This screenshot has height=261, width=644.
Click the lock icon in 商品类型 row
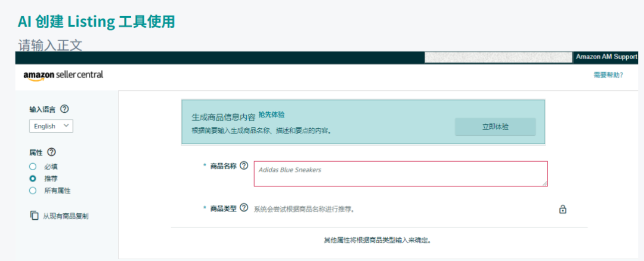coord(562,209)
